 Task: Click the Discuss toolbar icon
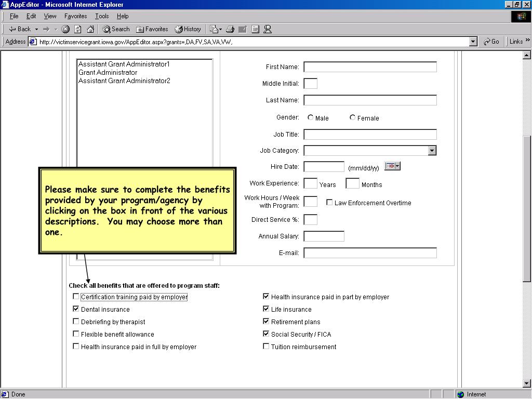[x=255, y=29]
